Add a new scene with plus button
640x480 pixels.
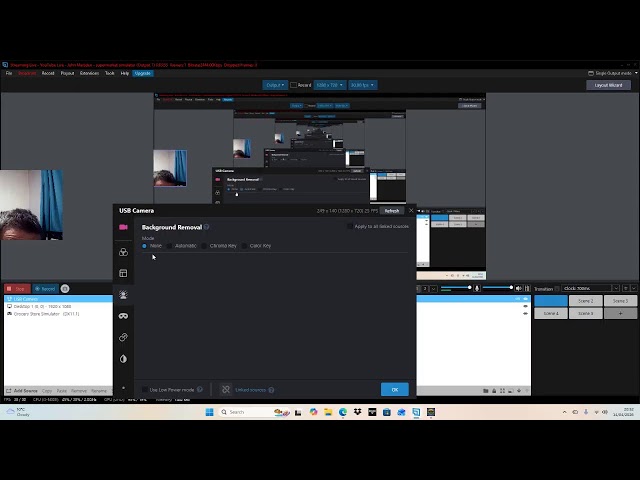tap(620, 313)
